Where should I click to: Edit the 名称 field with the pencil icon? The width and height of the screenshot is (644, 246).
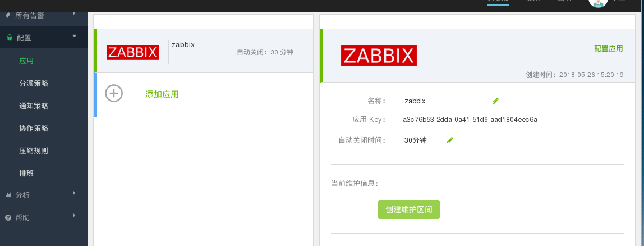tap(495, 101)
